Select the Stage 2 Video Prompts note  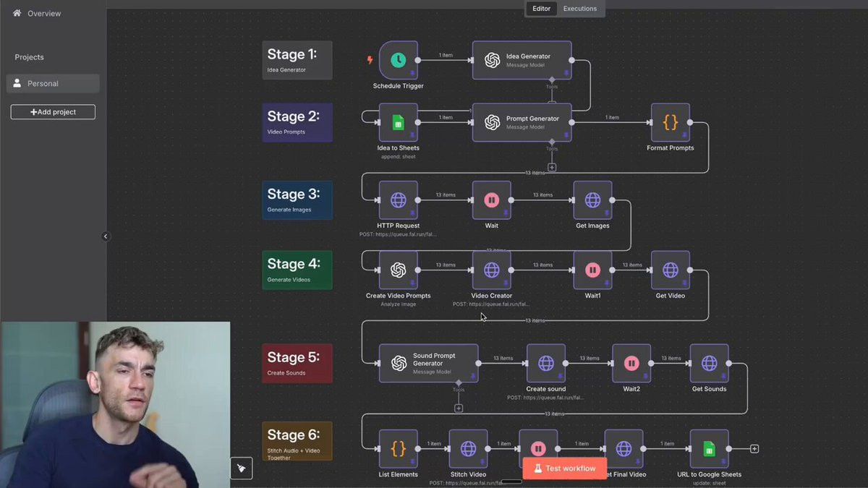297,122
